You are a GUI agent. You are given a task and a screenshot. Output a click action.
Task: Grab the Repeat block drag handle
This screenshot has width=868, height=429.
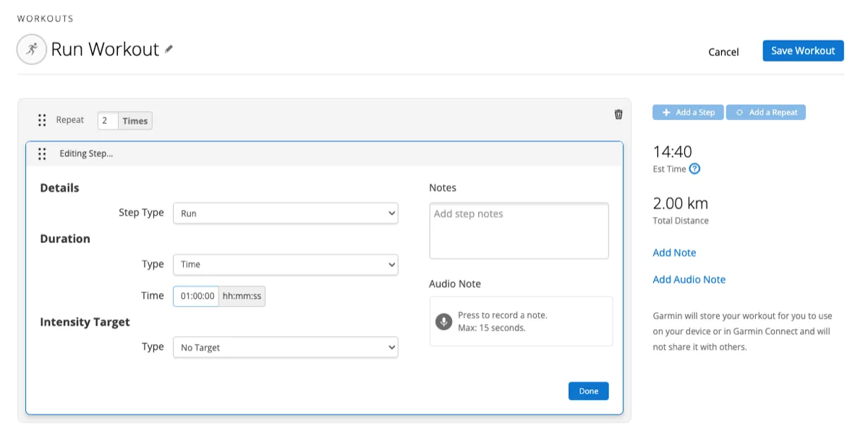pyautogui.click(x=42, y=120)
